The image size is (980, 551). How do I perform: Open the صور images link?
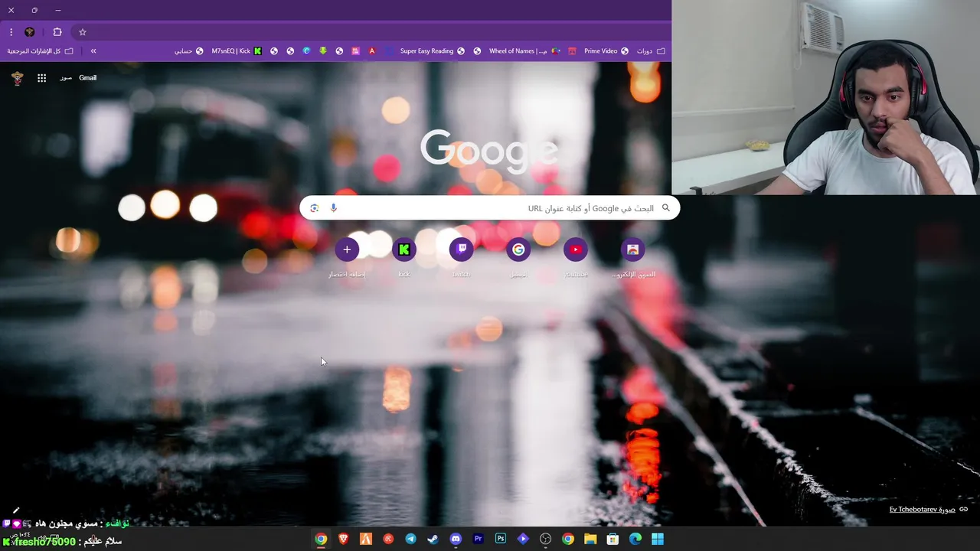point(66,78)
